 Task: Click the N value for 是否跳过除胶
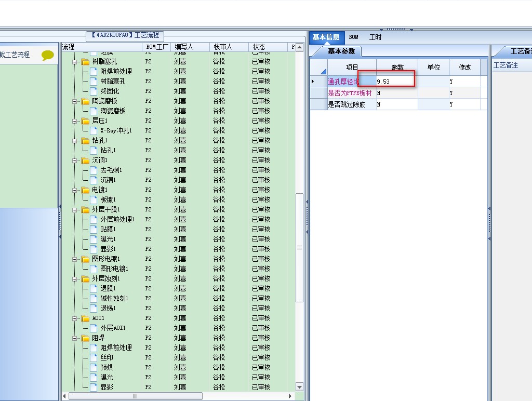(396, 104)
